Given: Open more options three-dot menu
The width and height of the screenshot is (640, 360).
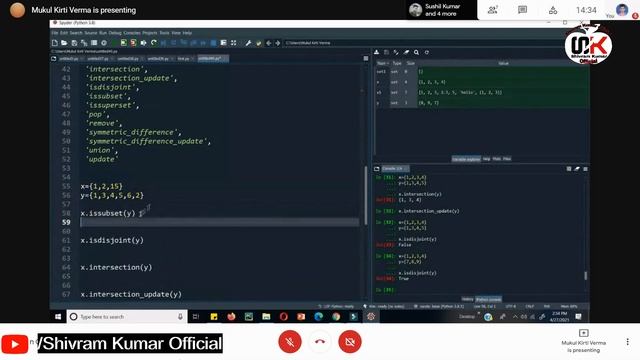Looking at the screenshot, I should tap(627, 342).
